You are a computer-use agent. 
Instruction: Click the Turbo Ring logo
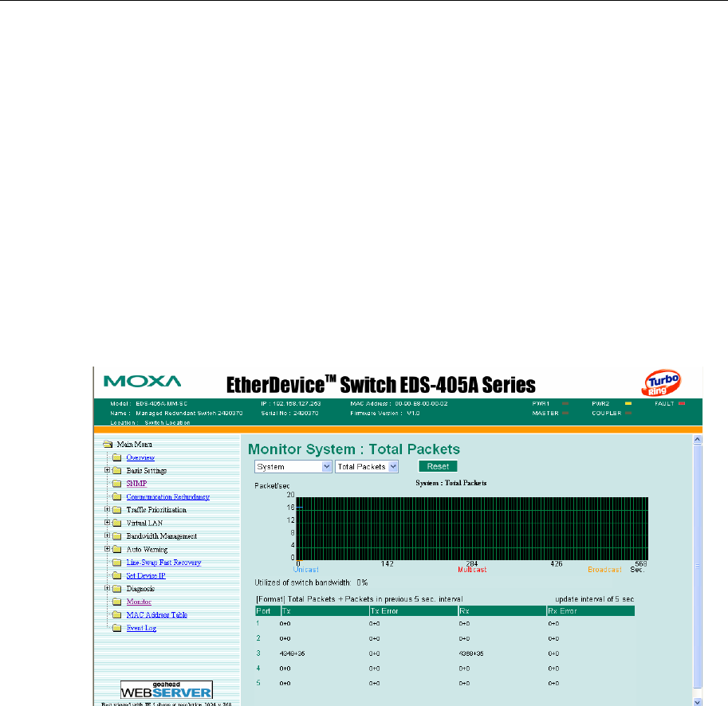tap(661, 383)
